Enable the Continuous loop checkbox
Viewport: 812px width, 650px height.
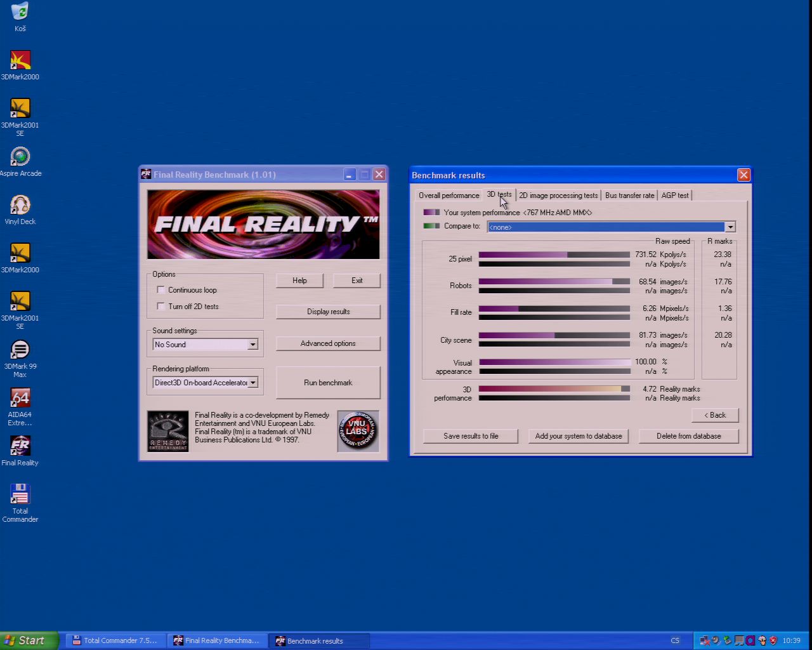[x=161, y=290]
